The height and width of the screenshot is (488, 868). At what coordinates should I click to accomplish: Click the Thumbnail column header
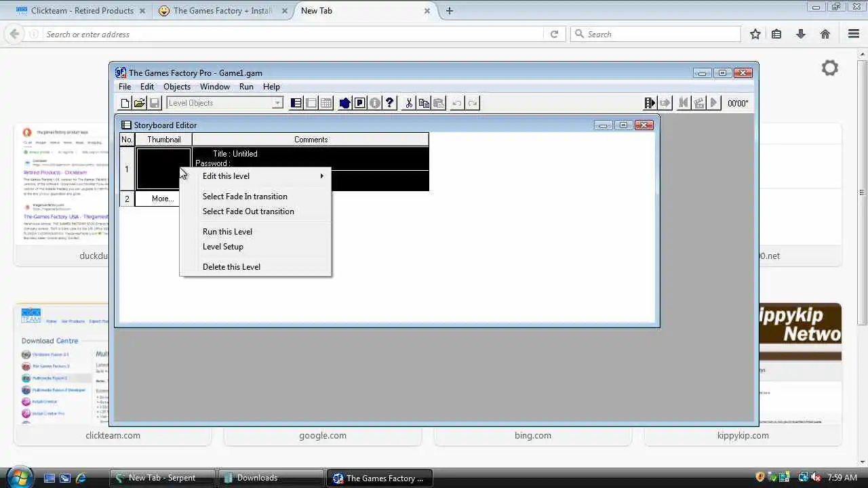click(x=163, y=140)
